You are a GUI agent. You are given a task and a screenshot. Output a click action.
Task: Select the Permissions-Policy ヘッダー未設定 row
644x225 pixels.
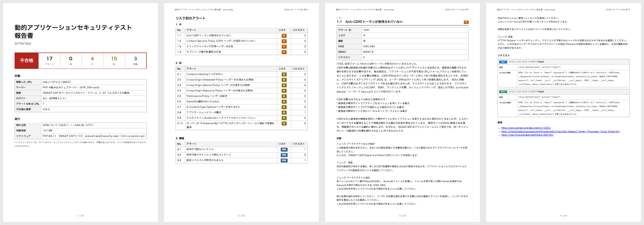[x=242, y=96]
